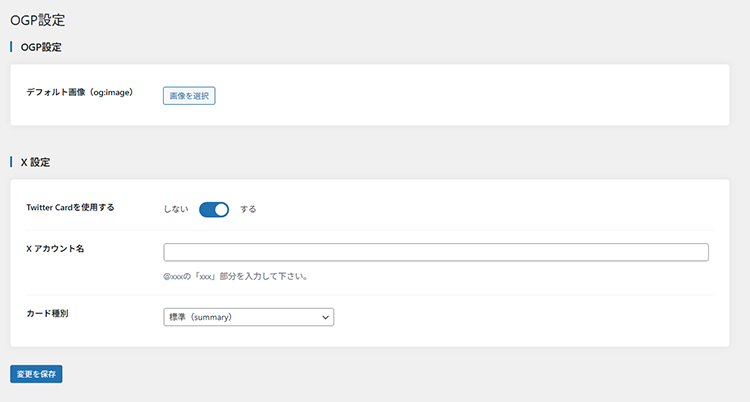Click the カード種別 label
This screenshot has width=750, height=402.
pyautogui.click(x=47, y=313)
